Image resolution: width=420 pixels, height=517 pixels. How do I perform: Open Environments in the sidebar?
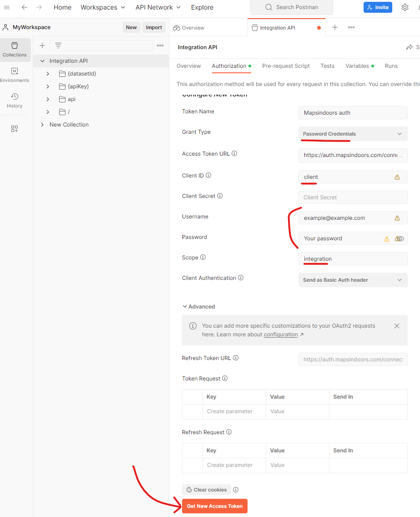coord(15,75)
